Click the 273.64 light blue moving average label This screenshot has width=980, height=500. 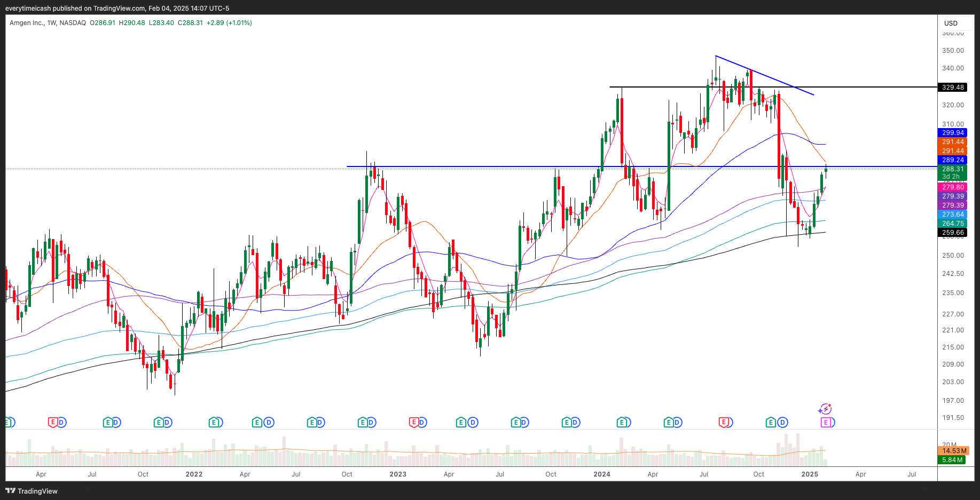[953, 214]
